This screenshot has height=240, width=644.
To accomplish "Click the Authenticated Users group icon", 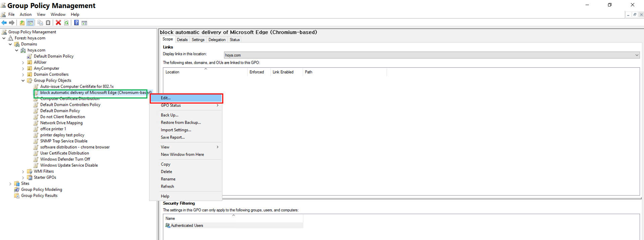I will (168, 226).
